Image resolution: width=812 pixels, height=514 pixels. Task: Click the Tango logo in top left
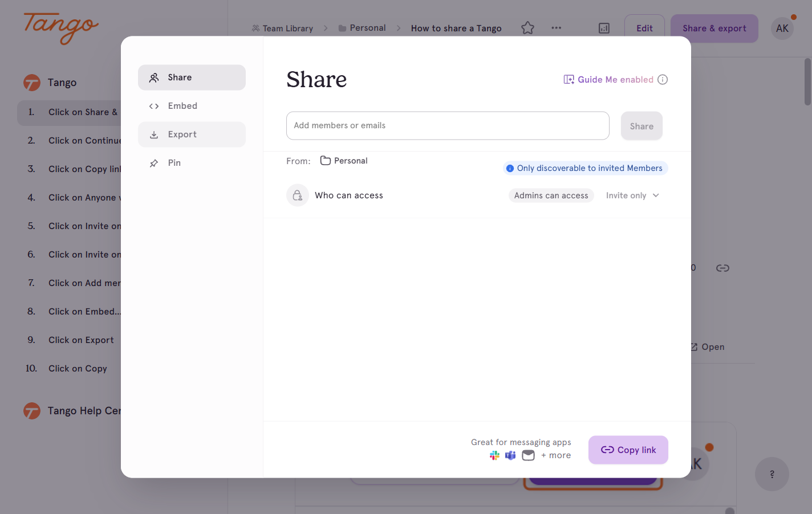point(61,27)
